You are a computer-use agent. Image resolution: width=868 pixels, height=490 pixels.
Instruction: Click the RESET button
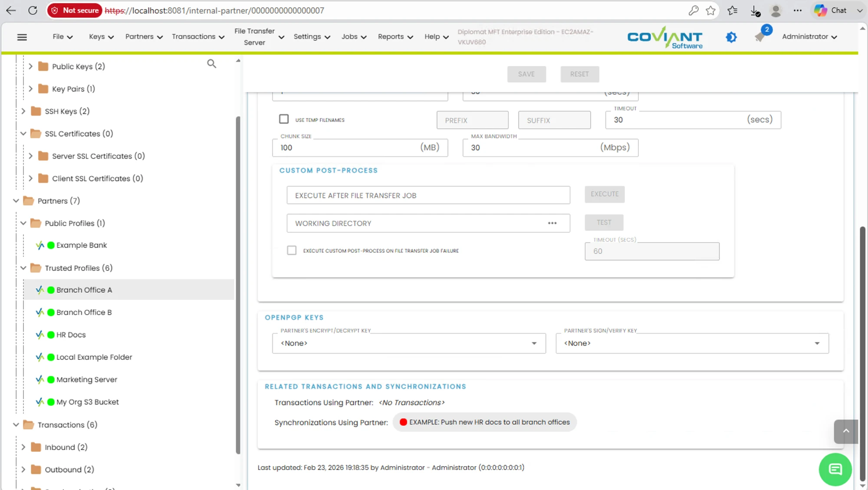(579, 74)
